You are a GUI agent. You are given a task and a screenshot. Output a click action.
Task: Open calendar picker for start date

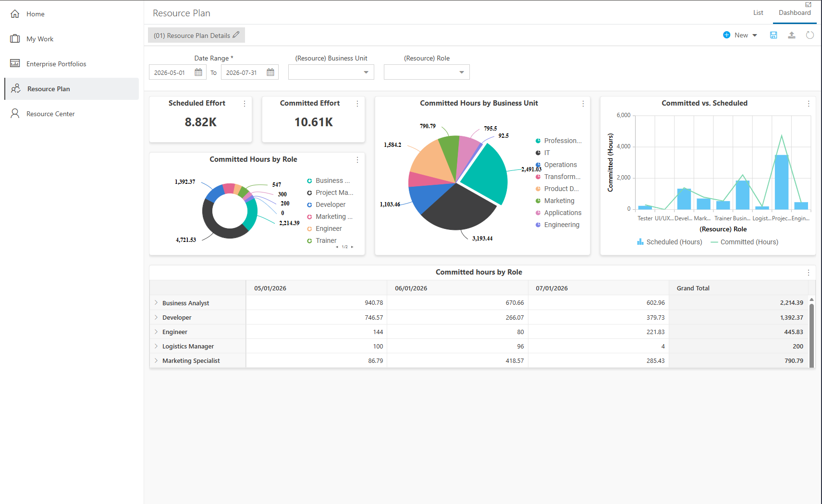198,72
